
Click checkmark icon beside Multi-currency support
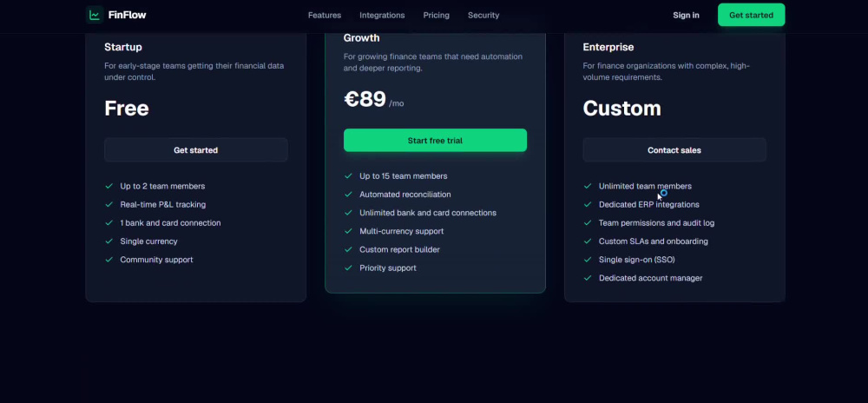[348, 231]
